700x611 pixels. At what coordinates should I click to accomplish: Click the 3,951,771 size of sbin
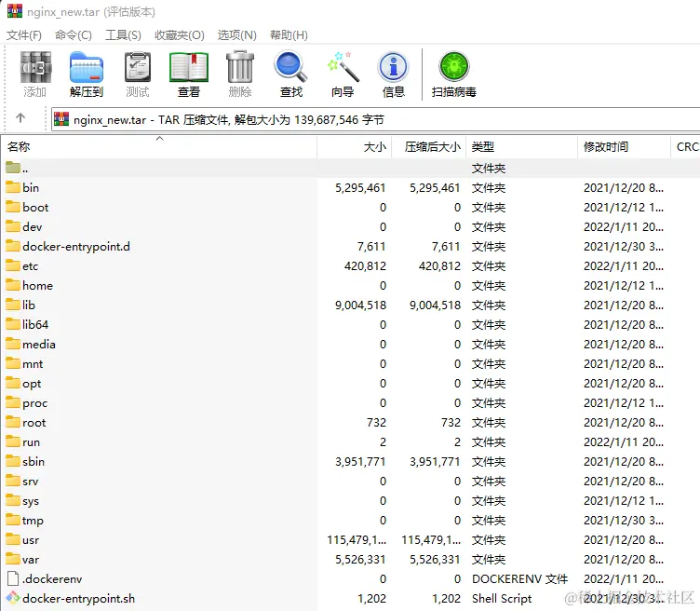(360, 461)
